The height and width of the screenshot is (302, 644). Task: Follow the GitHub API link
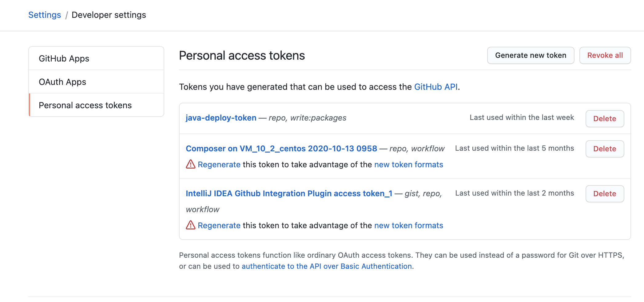click(x=435, y=87)
